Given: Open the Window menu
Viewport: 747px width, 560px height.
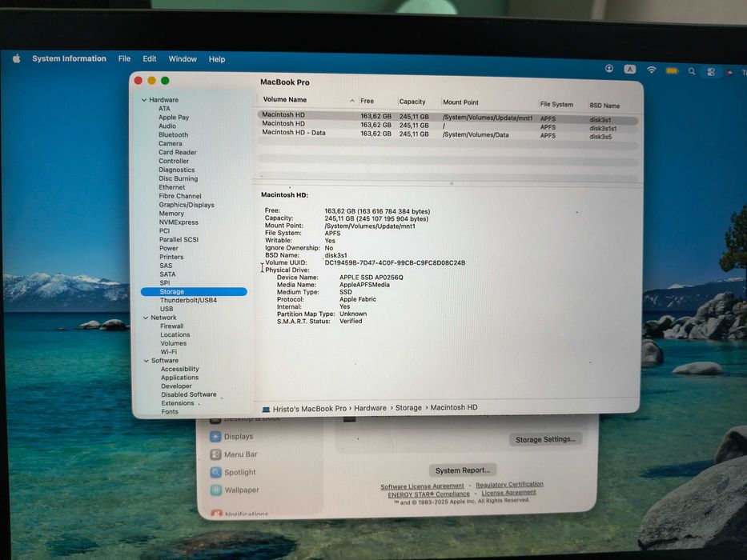Looking at the screenshot, I should click(x=183, y=59).
